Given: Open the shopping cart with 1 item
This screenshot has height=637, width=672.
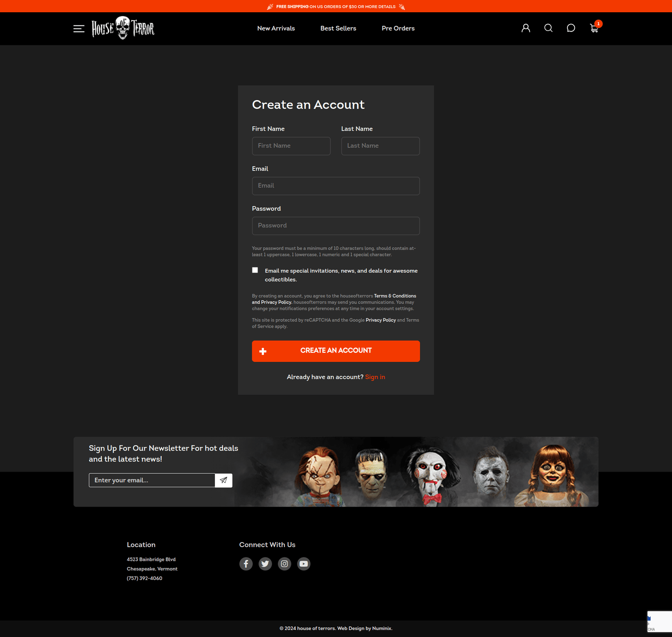Looking at the screenshot, I should (594, 28).
